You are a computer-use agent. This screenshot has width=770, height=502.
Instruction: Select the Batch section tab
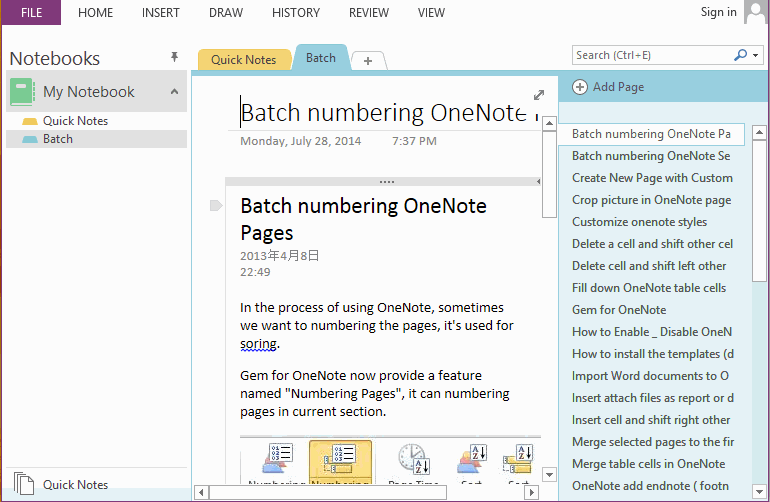click(x=321, y=58)
